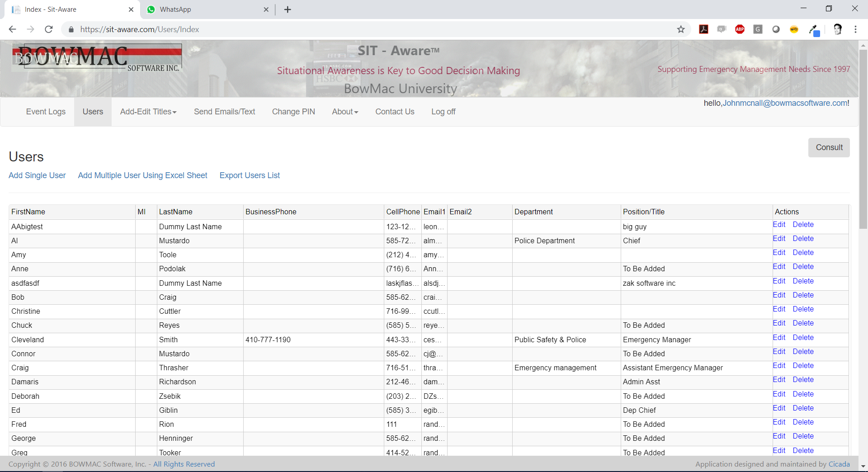Click the address bar URL
Viewport: 868px width, 472px height.
[140, 29]
